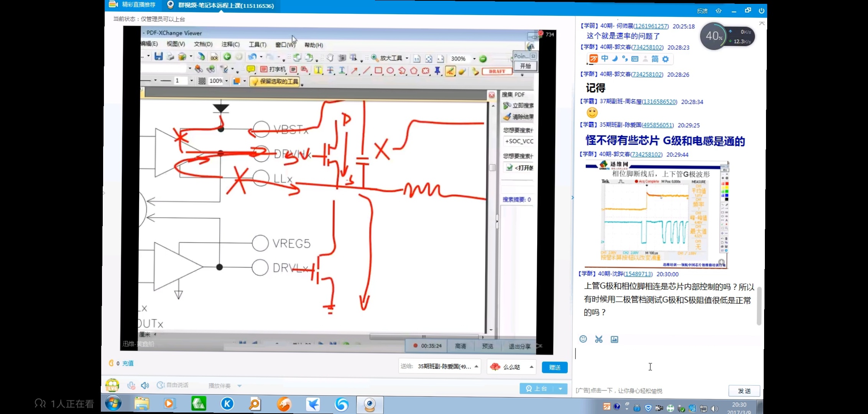Click the insert image icon in chat

tap(614, 339)
